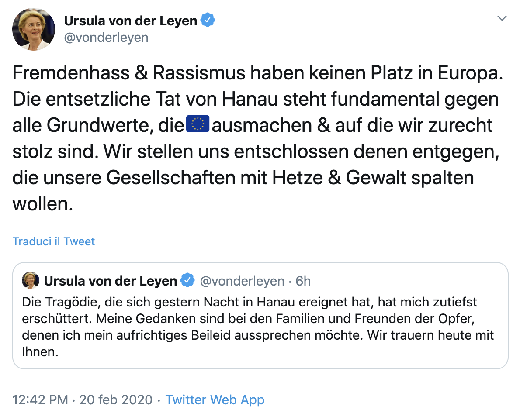
Task: Click the verified badge in the quoted tweet
Action: [x=187, y=281]
